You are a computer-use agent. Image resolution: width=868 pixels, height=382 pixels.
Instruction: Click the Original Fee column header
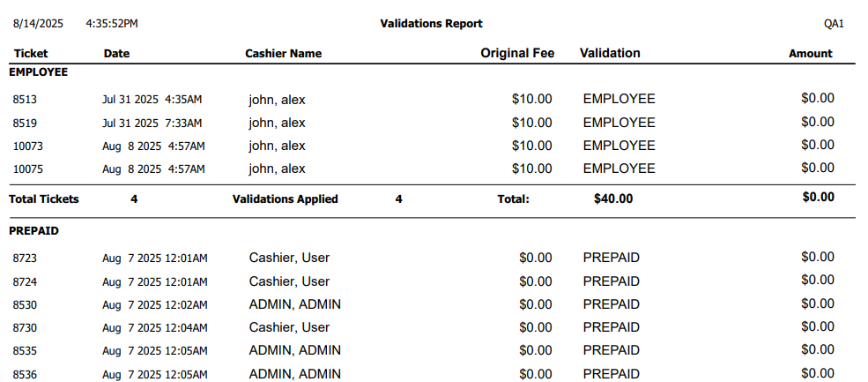click(x=516, y=53)
